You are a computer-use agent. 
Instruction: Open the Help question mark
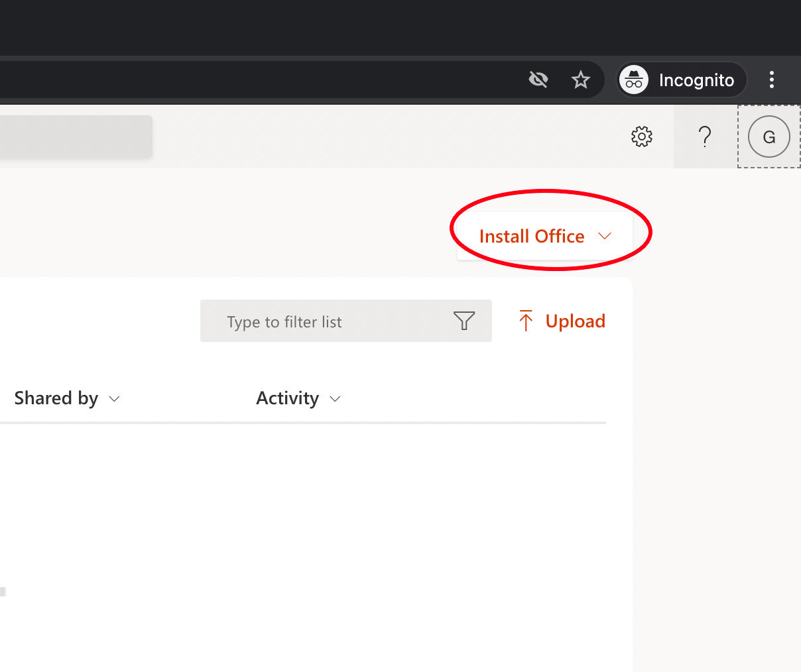point(705,137)
